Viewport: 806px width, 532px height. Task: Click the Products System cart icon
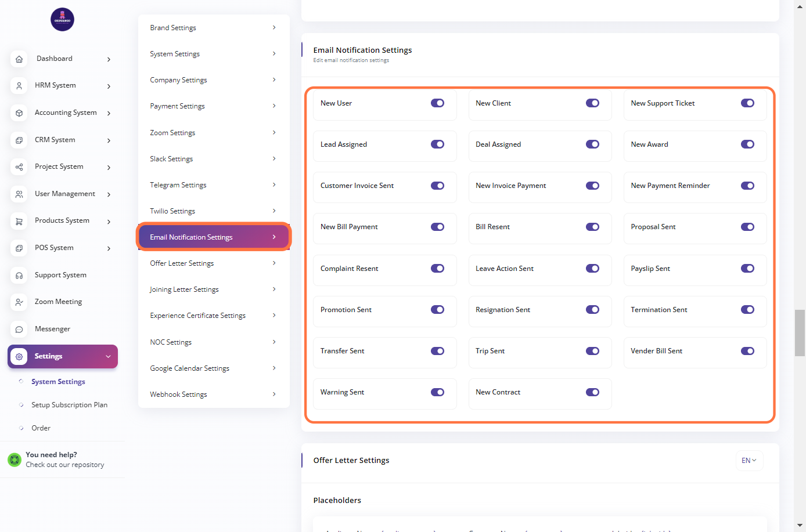(x=19, y=221)
